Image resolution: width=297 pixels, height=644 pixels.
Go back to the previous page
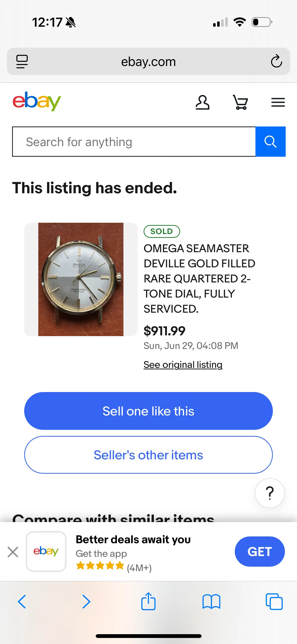[x=22, y=602]
